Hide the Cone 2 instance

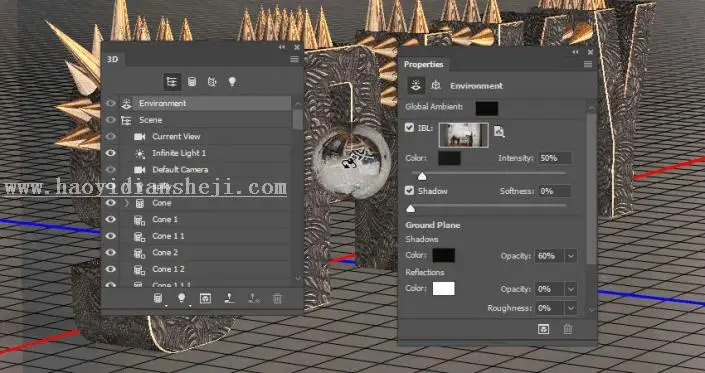(x=110, y=253)
